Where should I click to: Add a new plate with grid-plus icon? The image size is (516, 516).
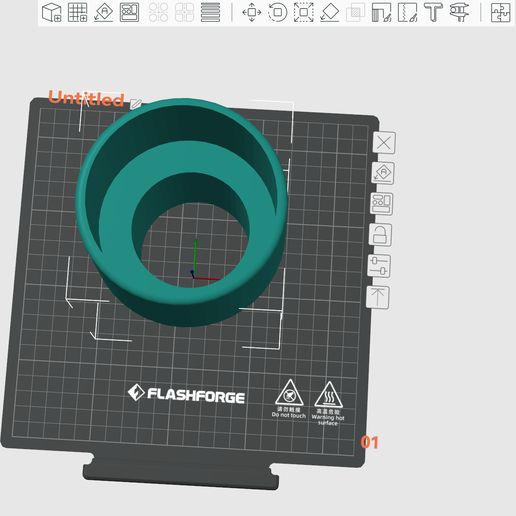tap(77, 12)
